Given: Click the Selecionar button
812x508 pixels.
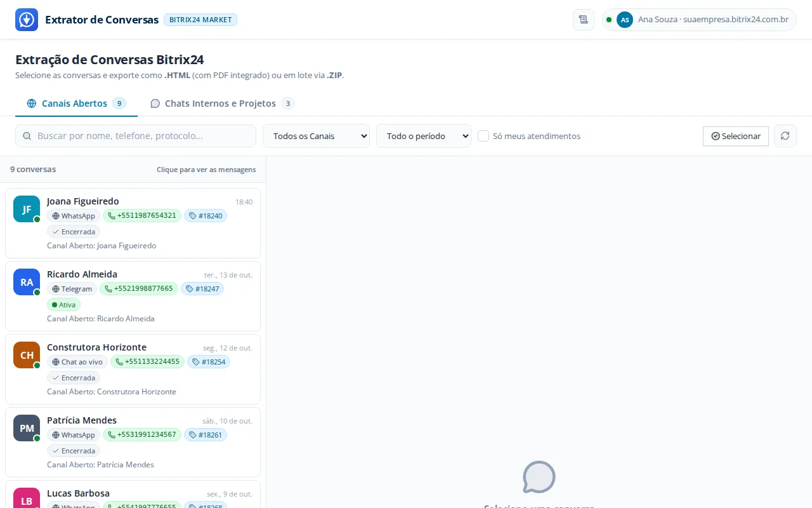Looking at the screenshot, I should tap(736, 136).
